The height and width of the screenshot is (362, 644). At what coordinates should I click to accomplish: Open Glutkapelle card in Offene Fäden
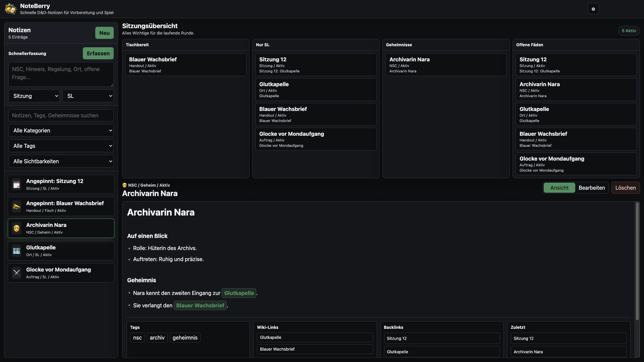pyautogui.click(x=576, y=114)
